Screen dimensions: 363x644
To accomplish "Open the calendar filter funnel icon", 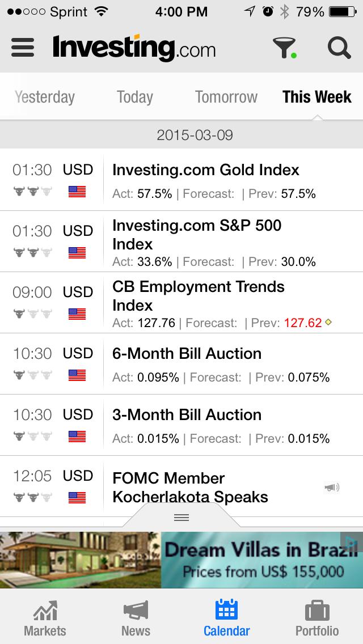I will (285, 48).
